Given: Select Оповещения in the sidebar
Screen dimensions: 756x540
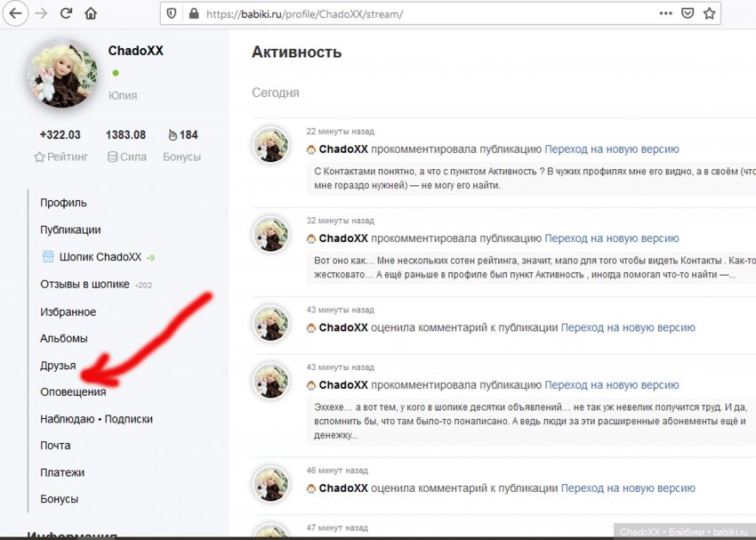Looking at the screenshot, I should pos(73,392).
